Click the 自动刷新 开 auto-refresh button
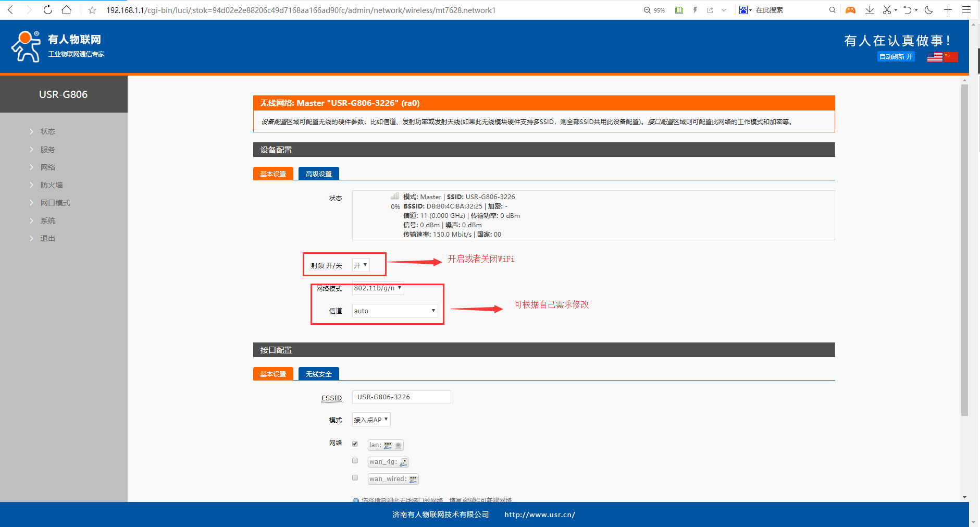Image resolution: width=980 pixels, height=527 pixels. point(896,57)
